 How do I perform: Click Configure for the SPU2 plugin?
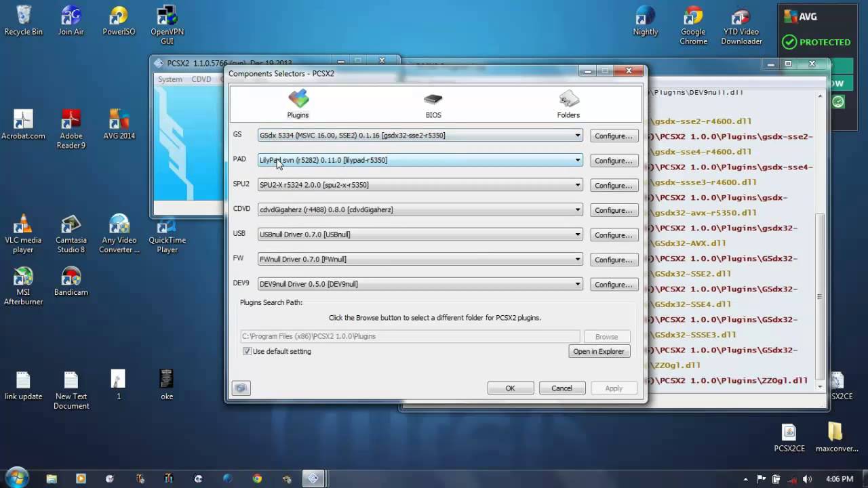[x=614, y=186]
